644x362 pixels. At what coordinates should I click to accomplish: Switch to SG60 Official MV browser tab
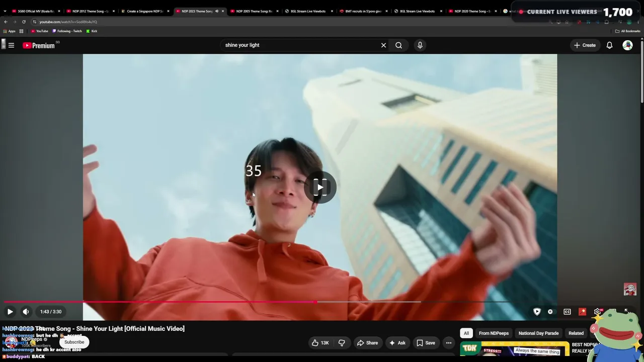coord(35,11)
